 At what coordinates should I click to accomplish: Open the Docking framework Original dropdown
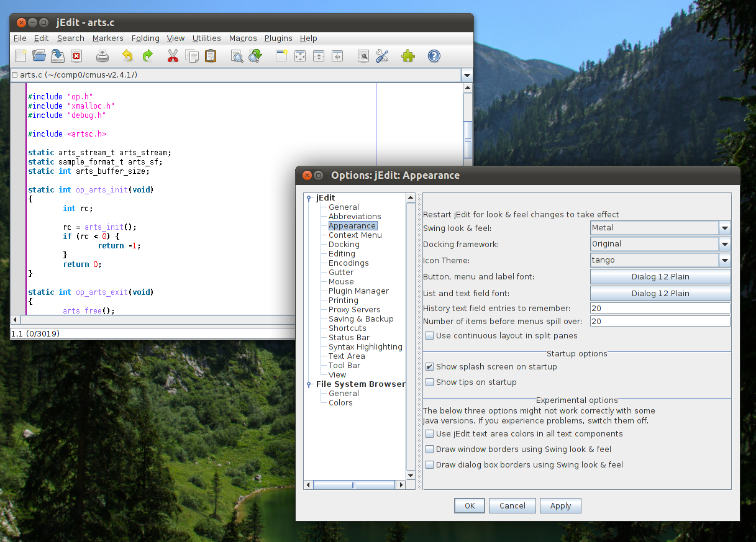725,244
